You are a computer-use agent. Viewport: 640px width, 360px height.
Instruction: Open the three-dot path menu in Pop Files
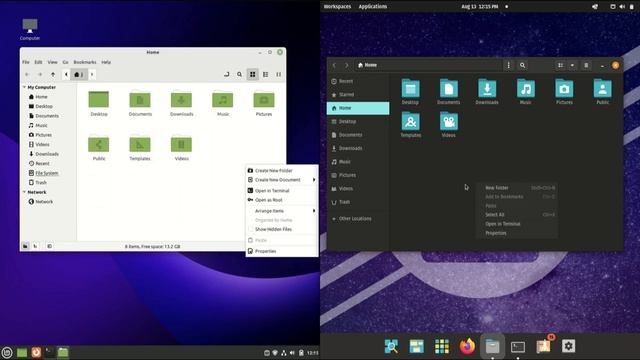coord(508,65)
